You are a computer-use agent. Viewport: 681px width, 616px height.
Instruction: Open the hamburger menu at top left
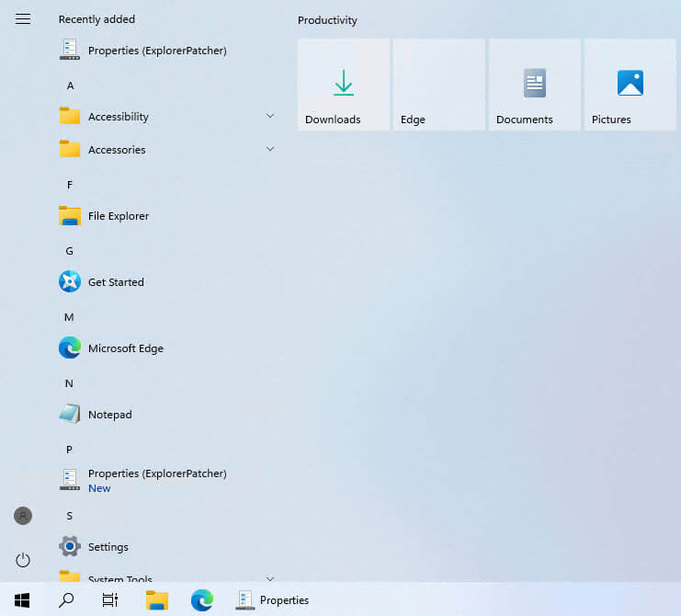click(23, 19)
